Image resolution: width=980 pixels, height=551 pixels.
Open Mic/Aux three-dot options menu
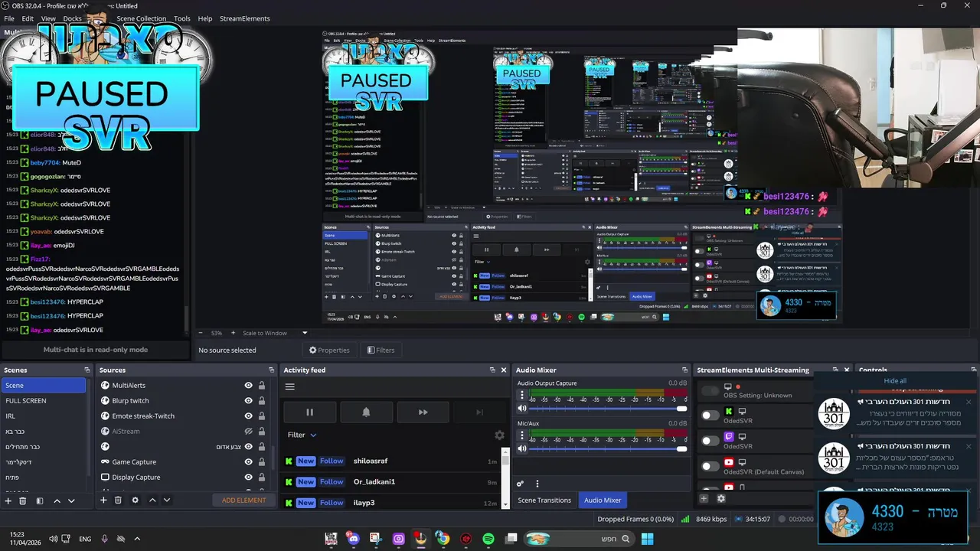pos(522,435)
